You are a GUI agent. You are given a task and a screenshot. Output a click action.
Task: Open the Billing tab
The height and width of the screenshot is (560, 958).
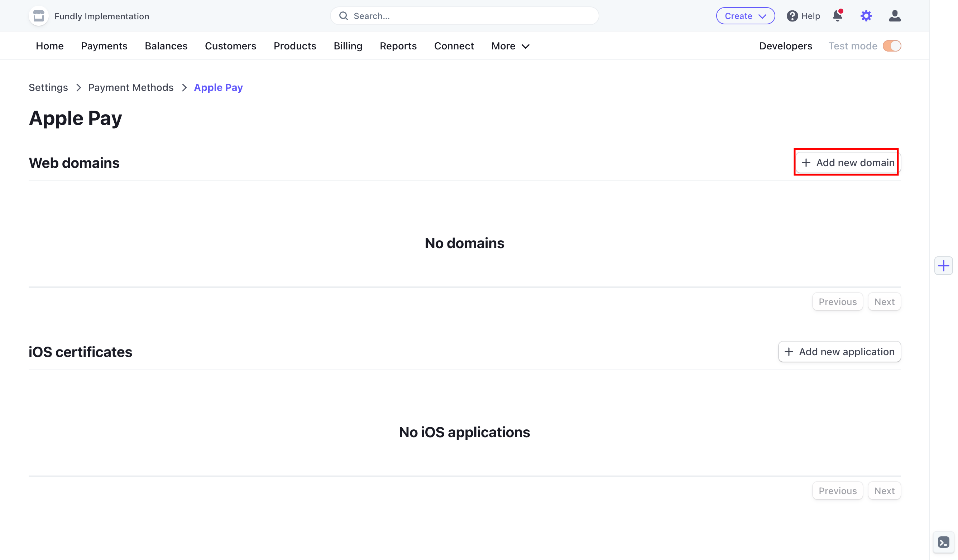348,46
